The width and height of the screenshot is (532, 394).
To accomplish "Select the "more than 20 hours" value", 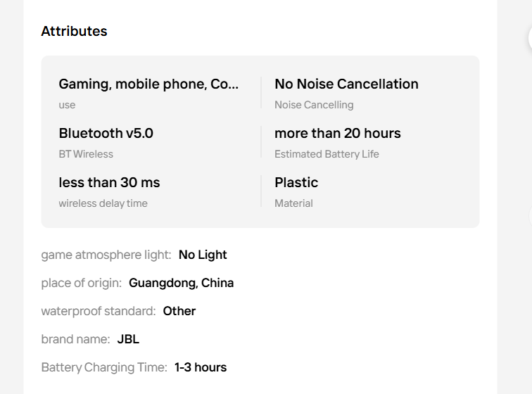I will coord(337,134).
